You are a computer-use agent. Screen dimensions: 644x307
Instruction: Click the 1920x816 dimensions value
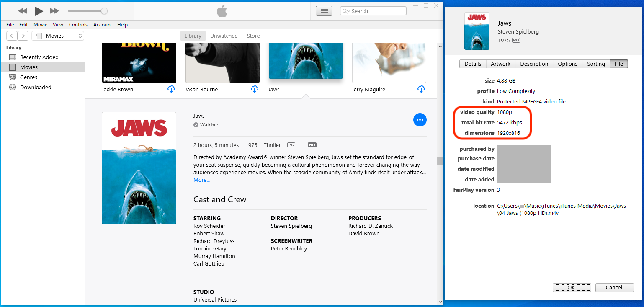click(x=509, y=133)
